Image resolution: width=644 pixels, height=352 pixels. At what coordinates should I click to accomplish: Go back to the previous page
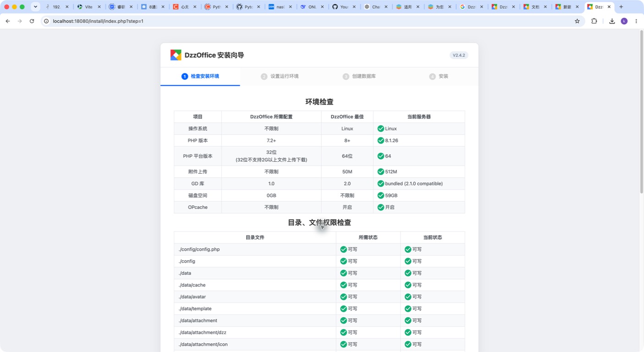[8, 21]
